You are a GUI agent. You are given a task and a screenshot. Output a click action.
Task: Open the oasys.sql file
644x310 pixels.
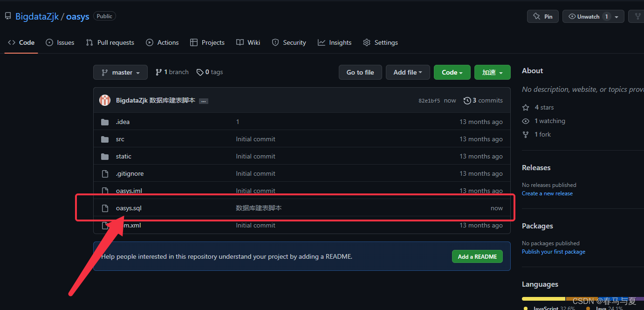[x=129, y=208]
